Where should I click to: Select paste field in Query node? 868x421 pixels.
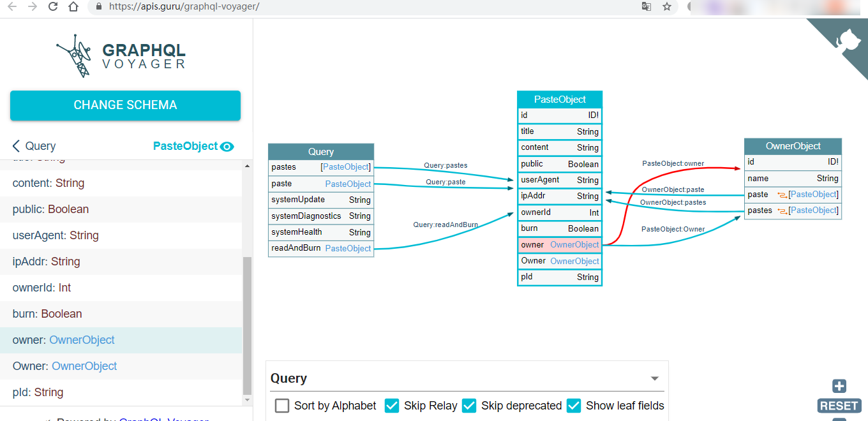click(x=321, y=184)
